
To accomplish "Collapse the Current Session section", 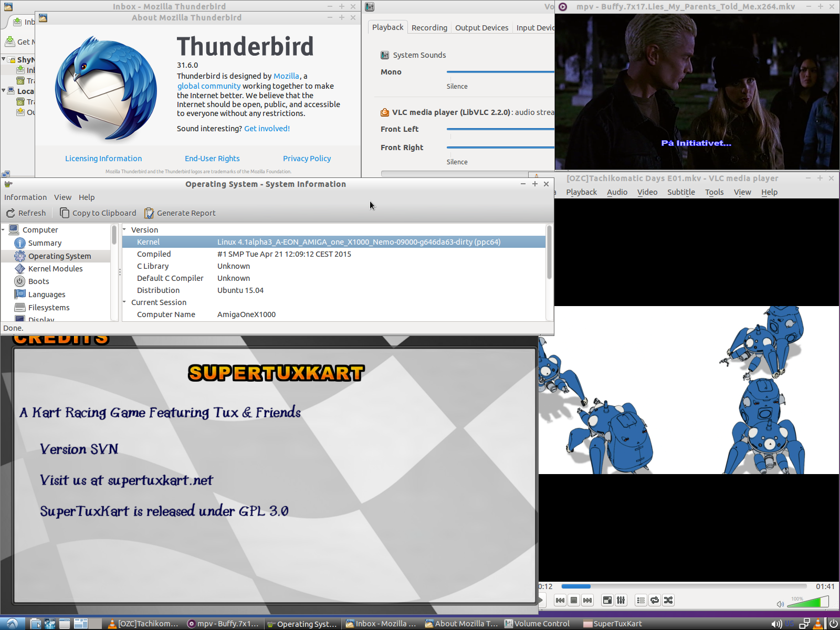I will pyautogui.click(x=125, y=302).
